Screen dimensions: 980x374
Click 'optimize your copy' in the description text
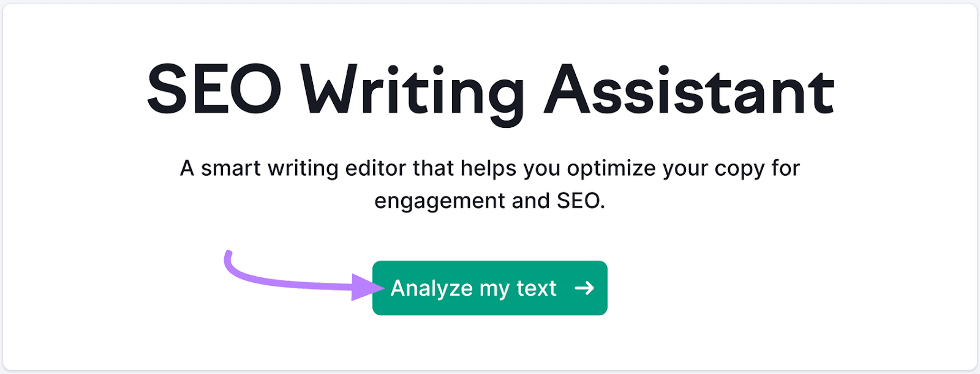[x=665, y=168]
